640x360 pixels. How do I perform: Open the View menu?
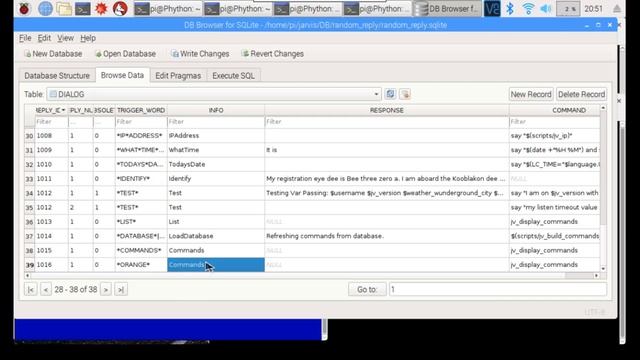65,38
